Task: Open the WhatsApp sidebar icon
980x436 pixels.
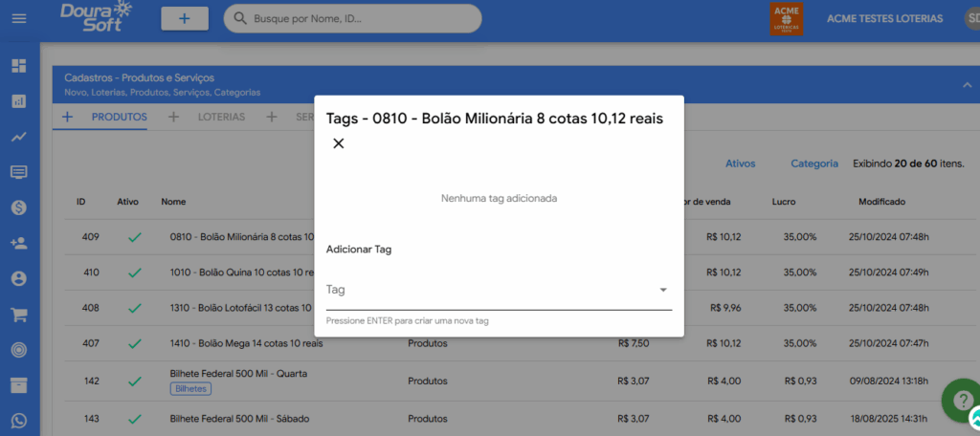Action: click(18, 421)
